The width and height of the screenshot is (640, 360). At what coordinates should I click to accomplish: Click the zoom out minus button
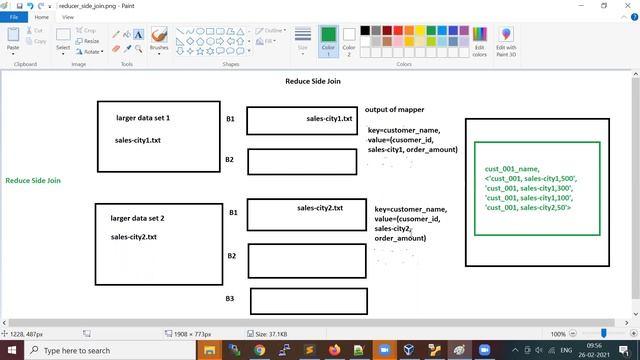573,333
